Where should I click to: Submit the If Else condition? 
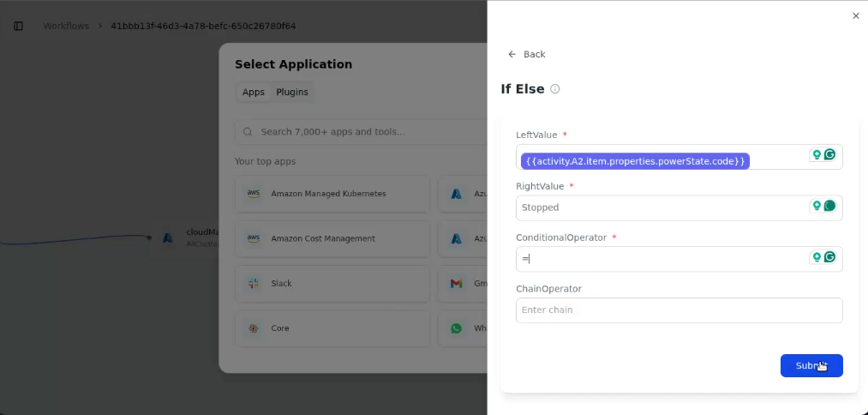pos(811,365)
